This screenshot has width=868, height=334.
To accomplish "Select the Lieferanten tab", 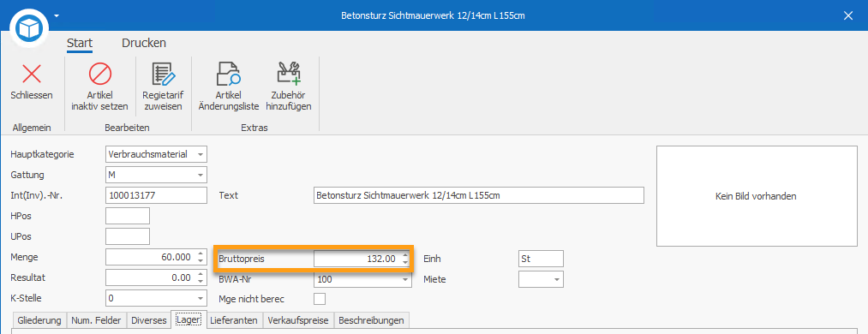I will [234, 320].
